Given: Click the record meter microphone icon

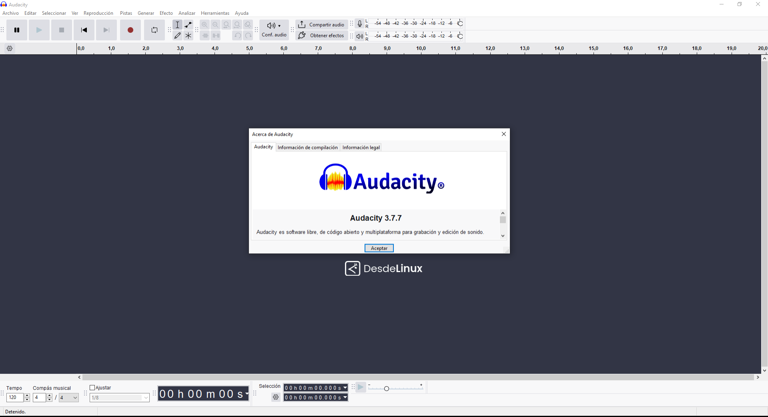Looking at the screenshot, I should pyautogui.click(x=360, y=23).
